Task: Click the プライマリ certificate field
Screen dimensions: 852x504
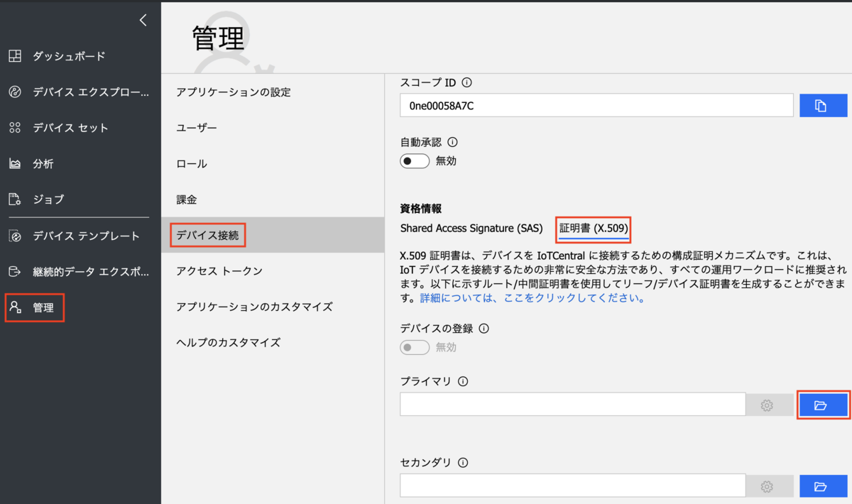Action: pyautogui.click(x=572, y=405)
